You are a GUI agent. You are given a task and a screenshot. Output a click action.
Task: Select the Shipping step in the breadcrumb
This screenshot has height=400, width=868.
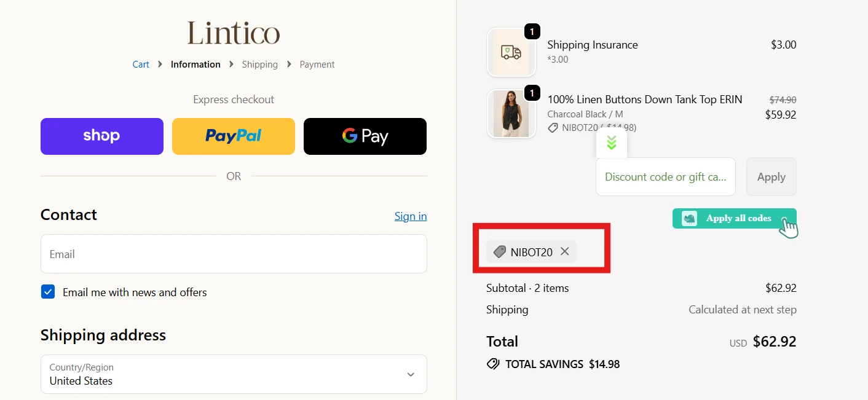coord(259,64)
